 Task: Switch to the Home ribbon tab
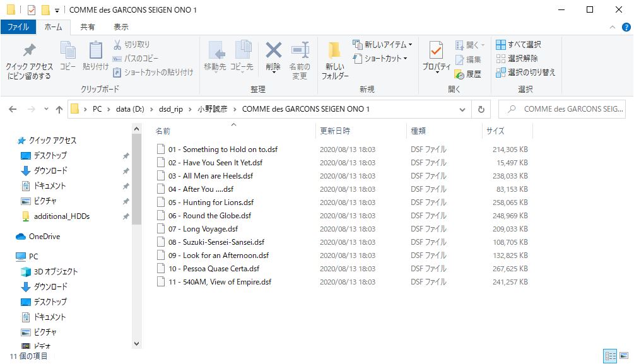point(53,27)
